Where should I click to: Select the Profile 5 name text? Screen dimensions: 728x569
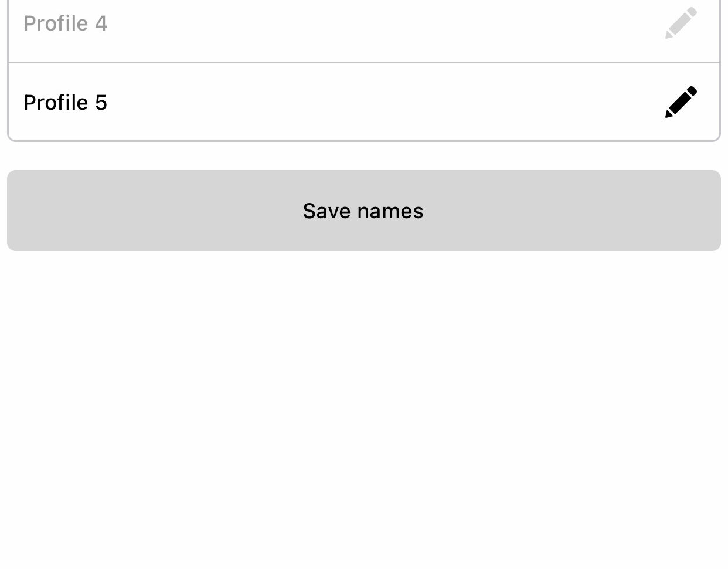(x=65, y=103)
